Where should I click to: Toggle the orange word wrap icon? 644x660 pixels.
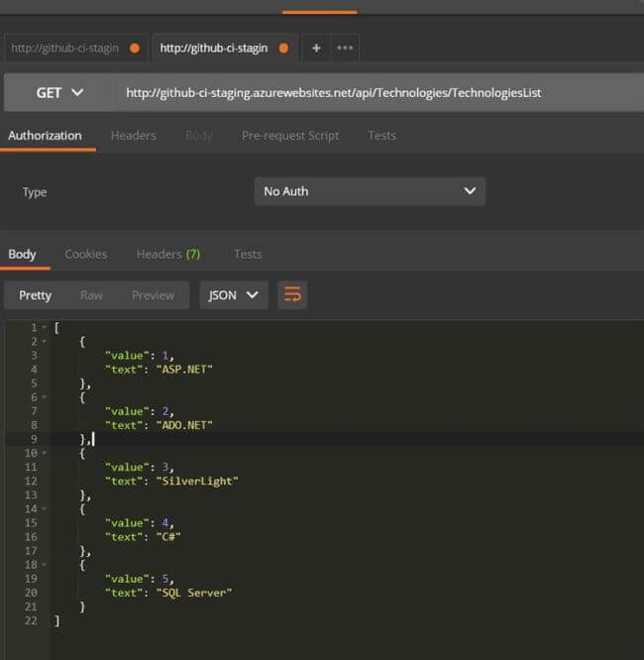click(x=292, y=294)
